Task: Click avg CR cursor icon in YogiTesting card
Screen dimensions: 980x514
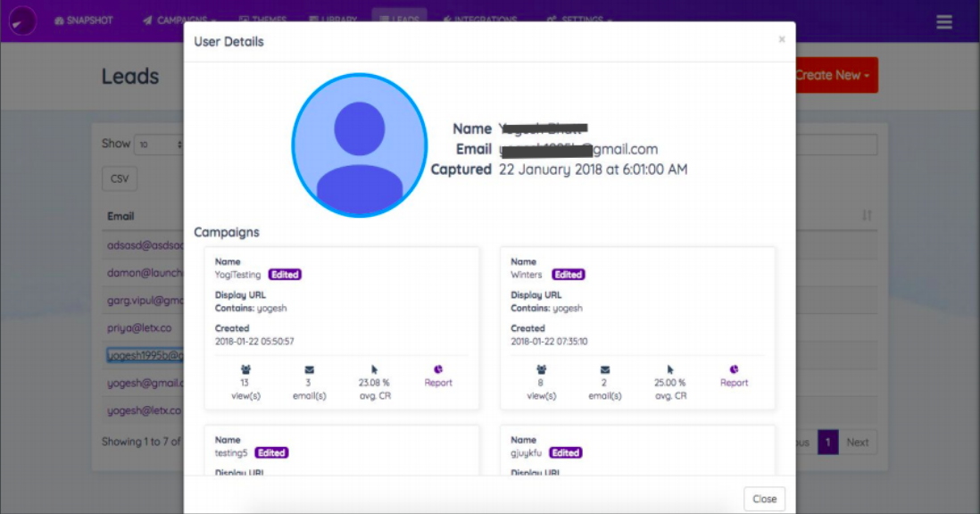Action: [374, 369]
